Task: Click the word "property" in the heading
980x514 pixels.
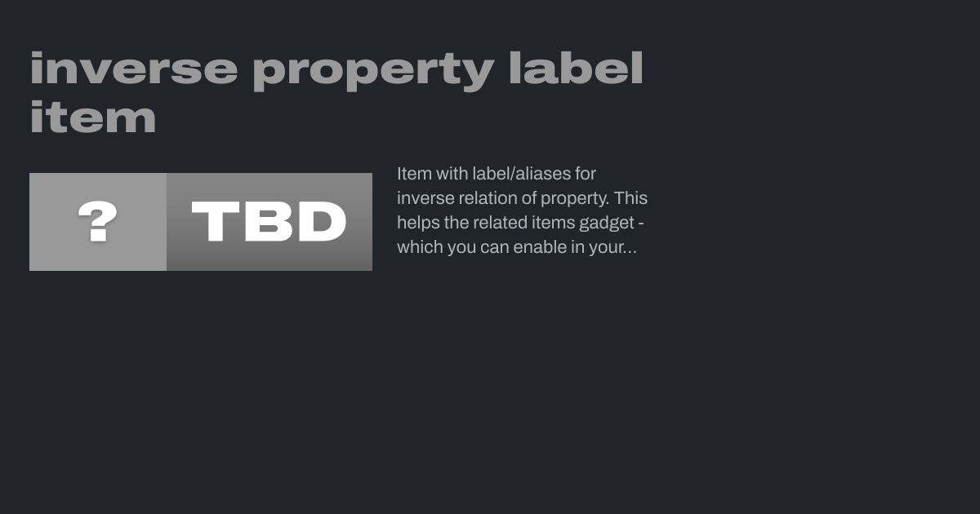Action: click(373, 72)
